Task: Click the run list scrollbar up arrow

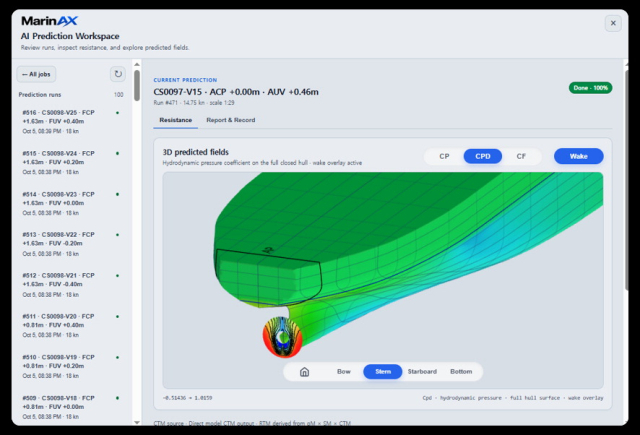Action: (137, 64)
